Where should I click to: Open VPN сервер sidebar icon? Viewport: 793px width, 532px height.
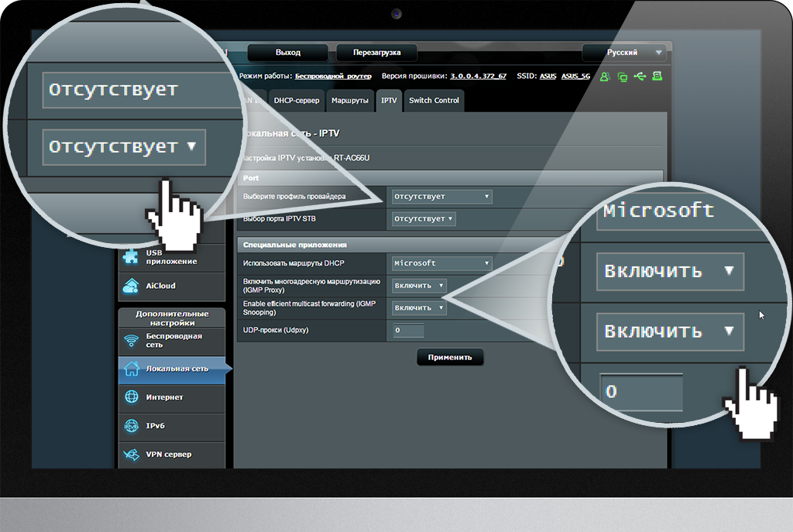tap(132, 454)
